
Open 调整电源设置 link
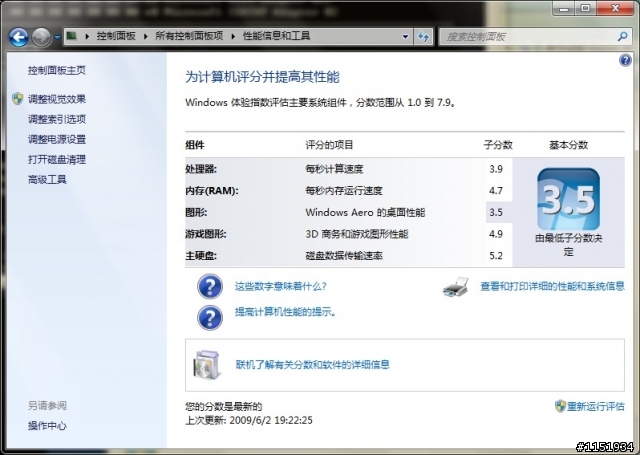coord(57,139)
